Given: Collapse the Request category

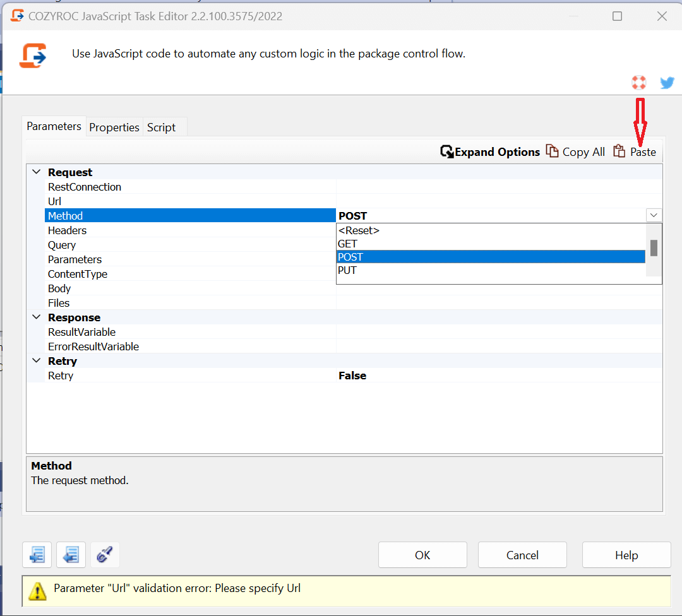Looking at the screenshot, I should tap(37, 172).
